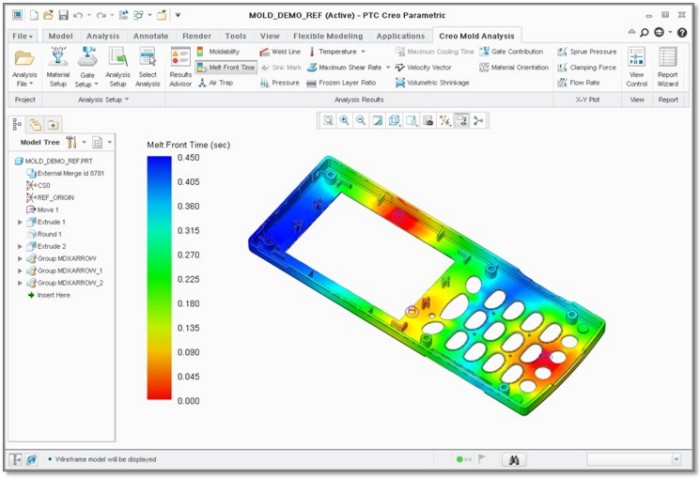700x479 pixels.
Task: Open Display Style options in graphics toolbar
Action: 394,121
